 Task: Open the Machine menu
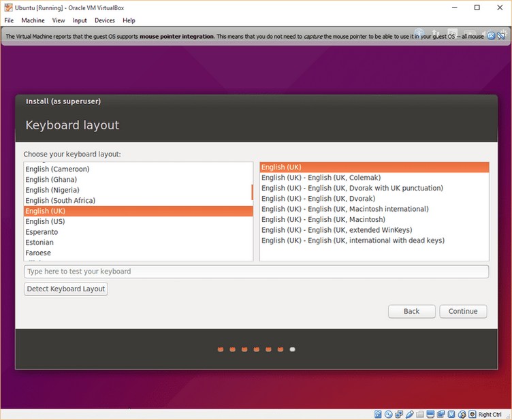tap(33, 20)
